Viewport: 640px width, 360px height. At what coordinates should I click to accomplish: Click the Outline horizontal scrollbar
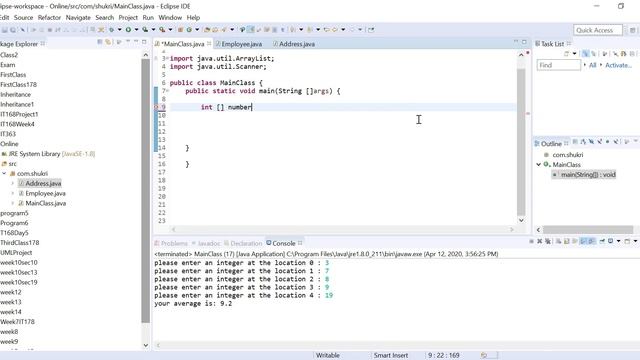pyautogui.click(x=588, y=230)
